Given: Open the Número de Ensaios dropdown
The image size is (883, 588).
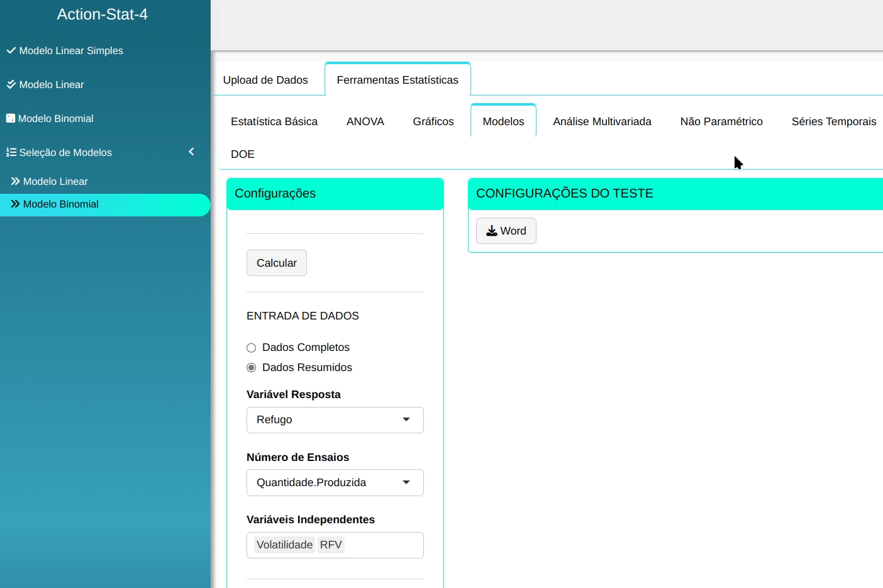Looking at the screenshot, I should (x=335, y=483).
